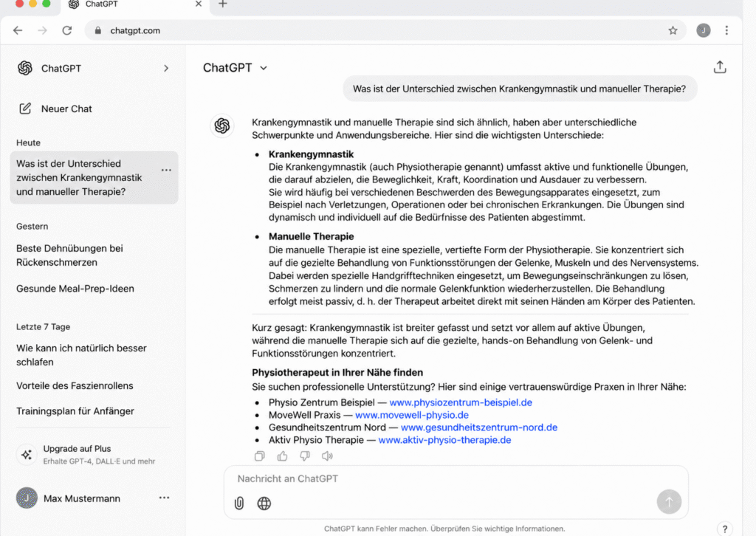Image resolution: width=756 pixels, height=536 pixels.
Task: Click the browser forward arrow
Action: pos(42,30)
